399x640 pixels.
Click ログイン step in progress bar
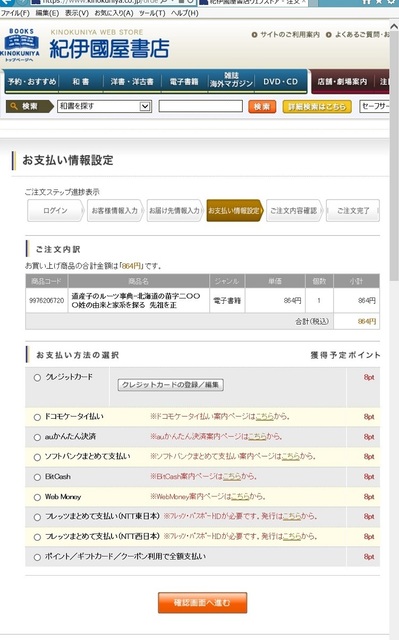tap(55, 211)
